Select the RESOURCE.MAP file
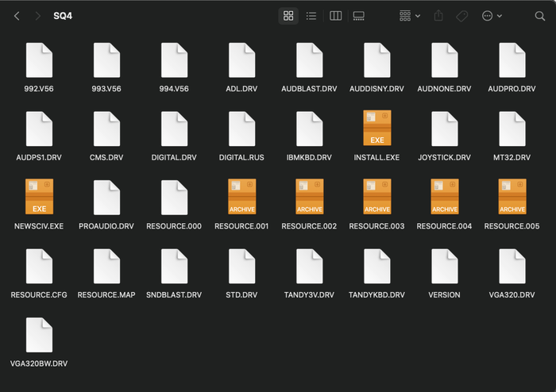556x392 pixels. tap(106, 267)
